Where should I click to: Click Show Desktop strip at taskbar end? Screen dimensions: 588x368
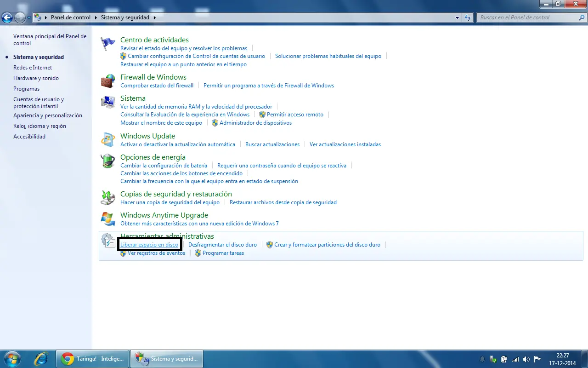584,359
